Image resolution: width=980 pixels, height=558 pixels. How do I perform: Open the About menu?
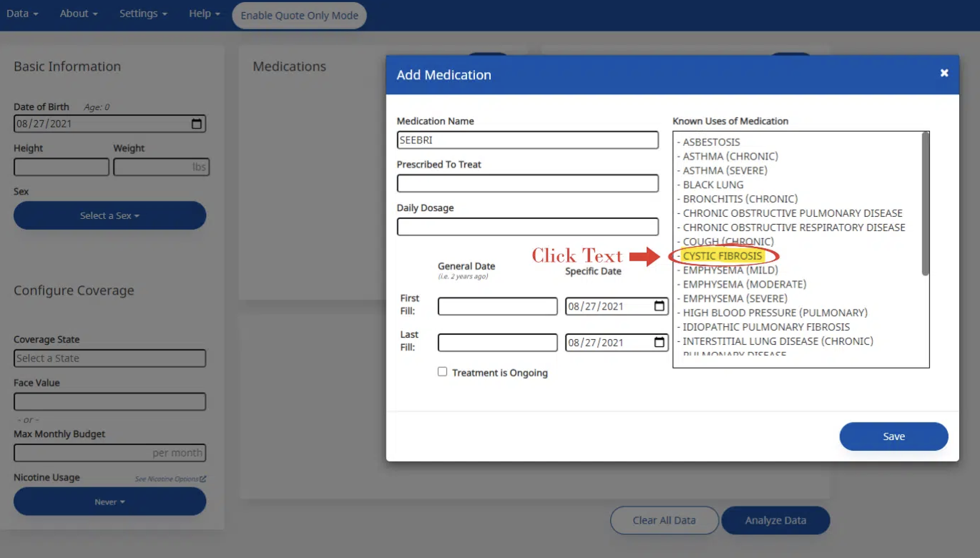pyautogui.click(x=78, y=14)
